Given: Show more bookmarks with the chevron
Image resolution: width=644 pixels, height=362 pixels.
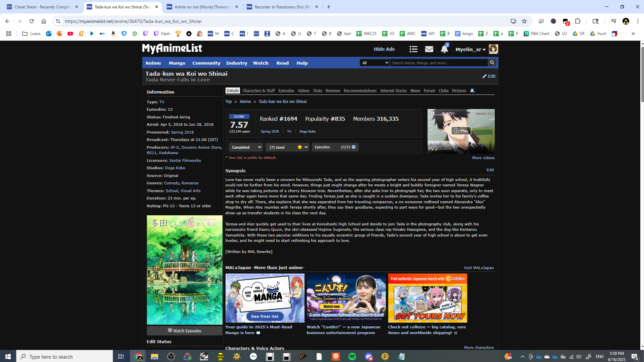Looking at the screenshot, I should pyautogui.click(x=633, y=34).
